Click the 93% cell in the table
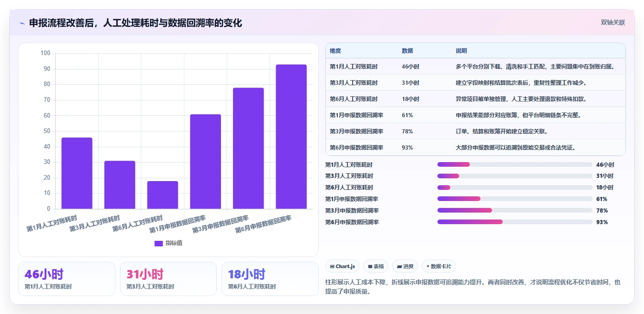Viewport: 644px width, 314px height. pyautogui.click(x=407, y=148)
